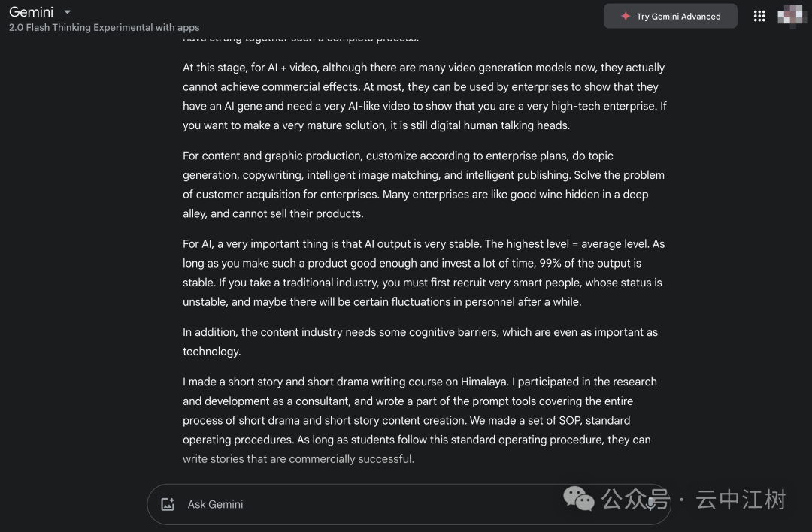Screen dimensions: 812x532
Task: Click the sparkle icon in Try Gemini Advanced
Action: point(625,16)
